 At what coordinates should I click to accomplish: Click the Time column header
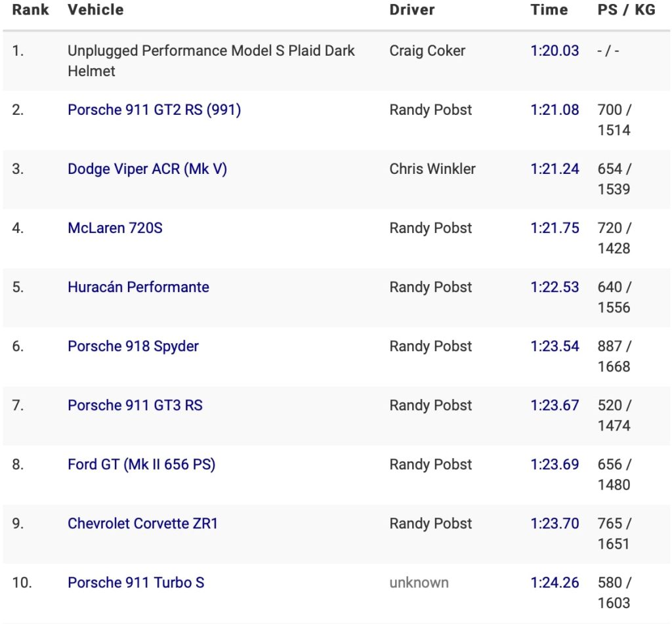point(549,10)
